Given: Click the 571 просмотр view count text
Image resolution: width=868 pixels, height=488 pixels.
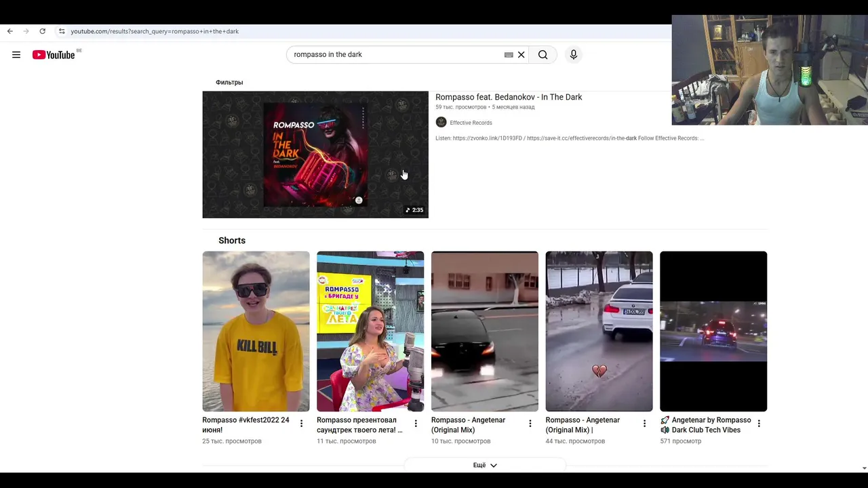Looking at the screenshot, I should click(681, 441).
